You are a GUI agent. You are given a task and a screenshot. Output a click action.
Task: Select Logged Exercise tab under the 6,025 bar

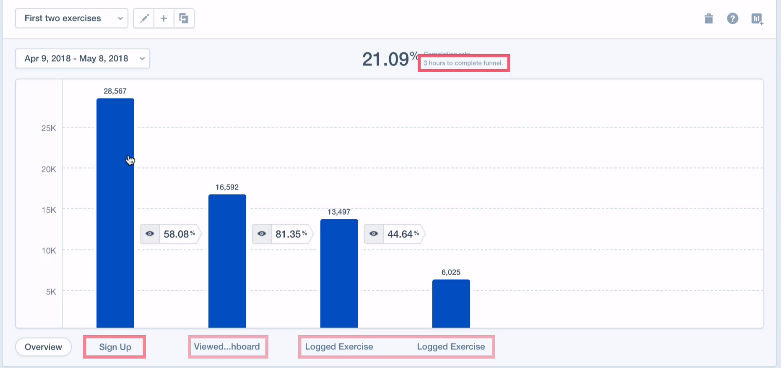point(451,347)
